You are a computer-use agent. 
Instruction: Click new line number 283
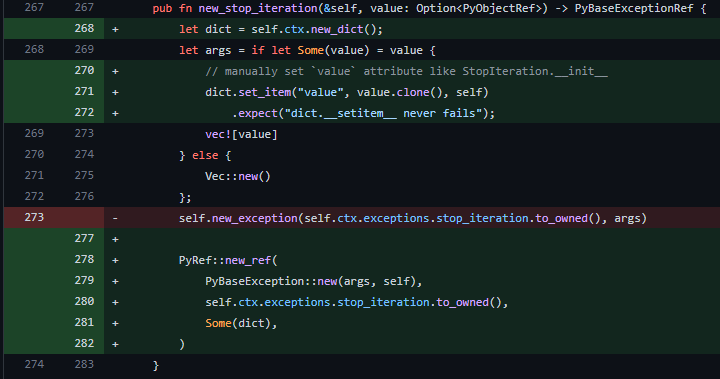(84, 364)
